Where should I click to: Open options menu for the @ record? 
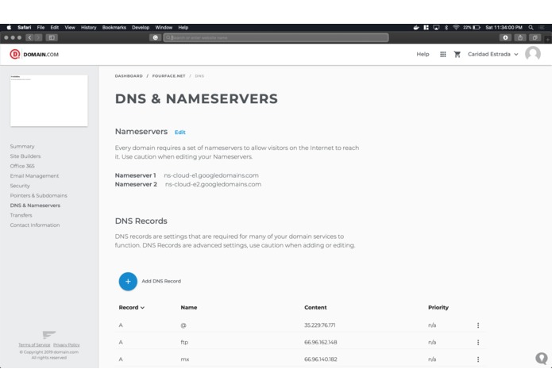click(478, 325)
